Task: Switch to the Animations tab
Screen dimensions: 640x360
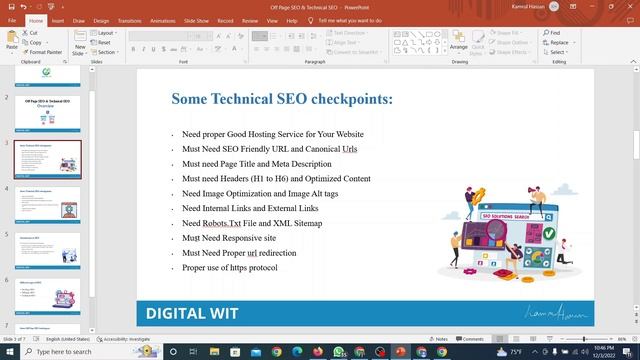Action: tap(162, 20)
